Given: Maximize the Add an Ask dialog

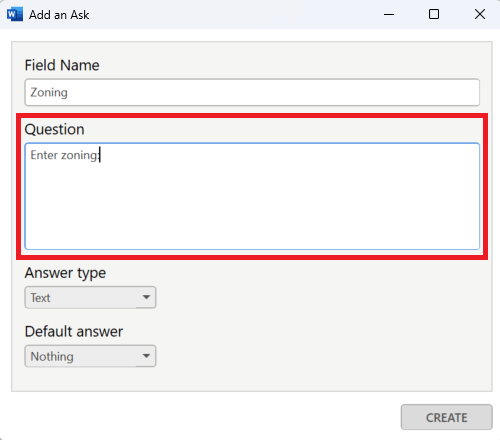Looking at the screenshot, I should 434,14.
